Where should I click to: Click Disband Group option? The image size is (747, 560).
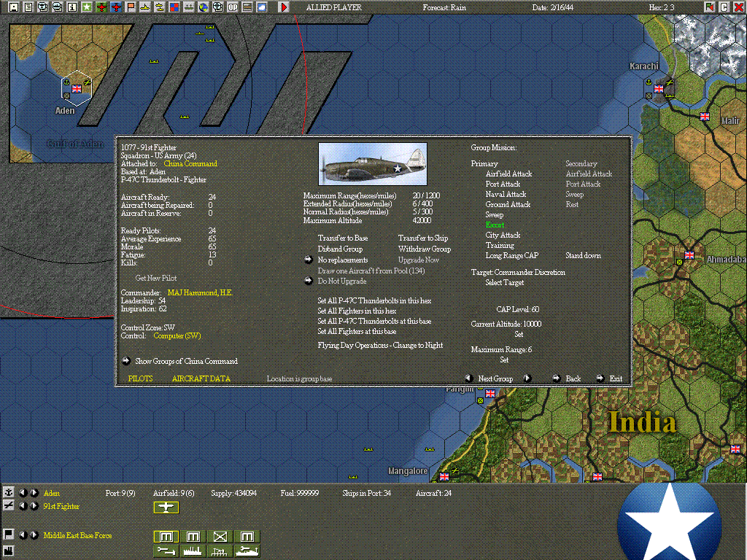tap(340, 249)
